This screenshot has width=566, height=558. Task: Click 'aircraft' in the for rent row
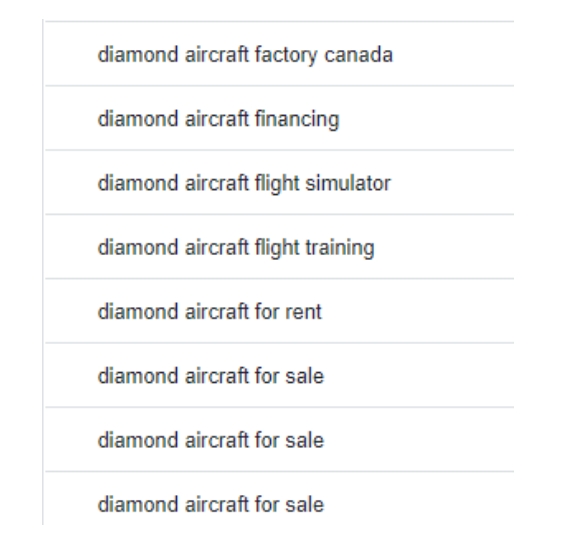tap(217, 312)
